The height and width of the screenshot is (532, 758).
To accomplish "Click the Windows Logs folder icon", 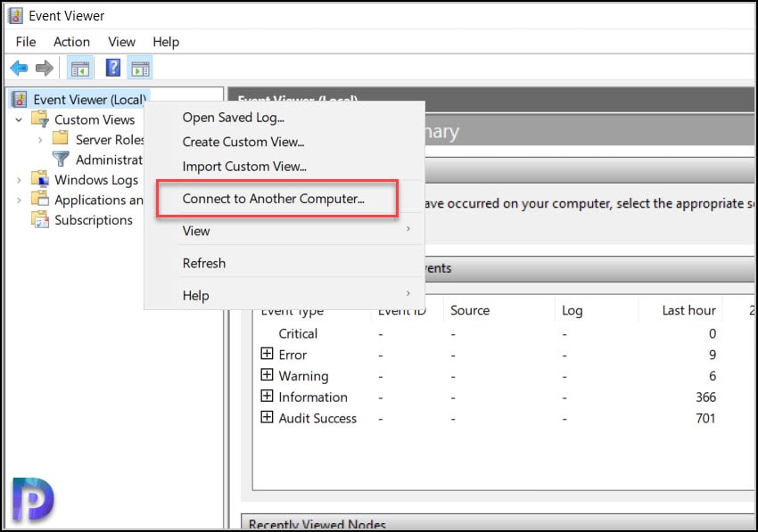I will (x=40, y=179).
